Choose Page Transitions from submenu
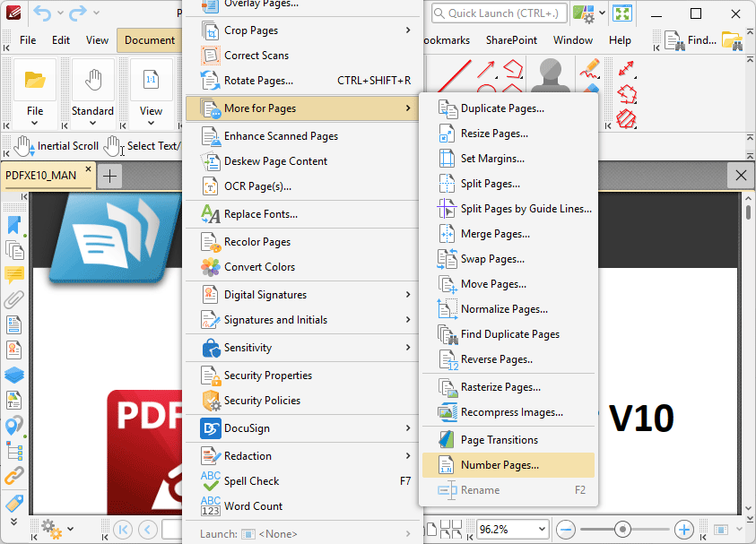The width and height of the screenshot is (756, 544). click(508, 440)
